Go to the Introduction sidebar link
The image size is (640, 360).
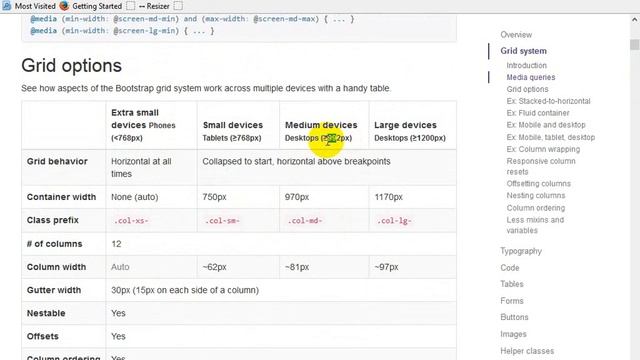click(x=527, y=65)
